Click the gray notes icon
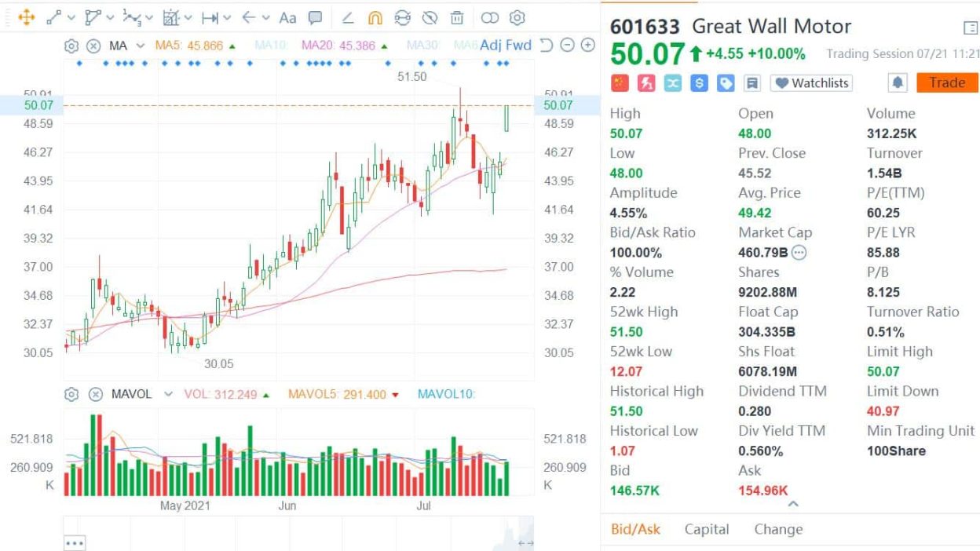 point(752,82)
